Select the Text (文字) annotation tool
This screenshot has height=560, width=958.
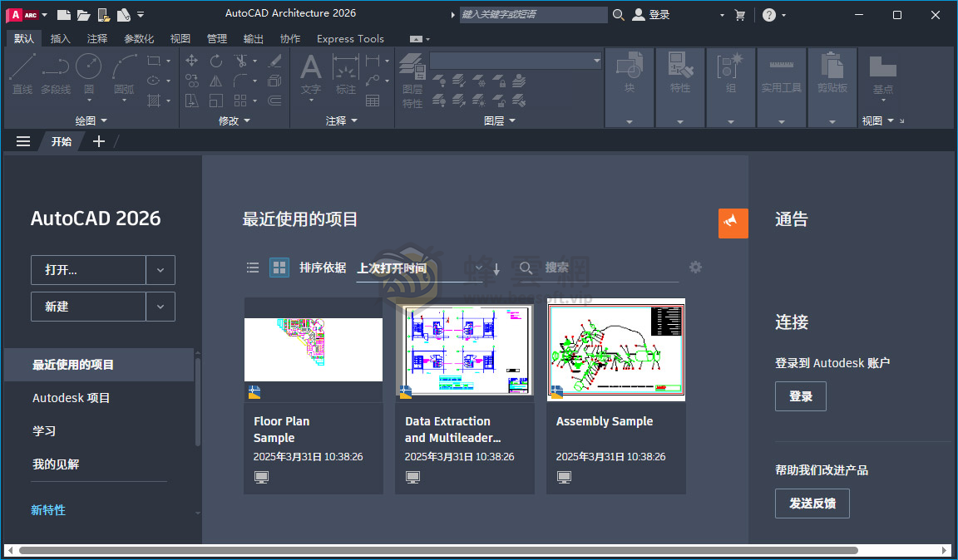coord(311,74)
